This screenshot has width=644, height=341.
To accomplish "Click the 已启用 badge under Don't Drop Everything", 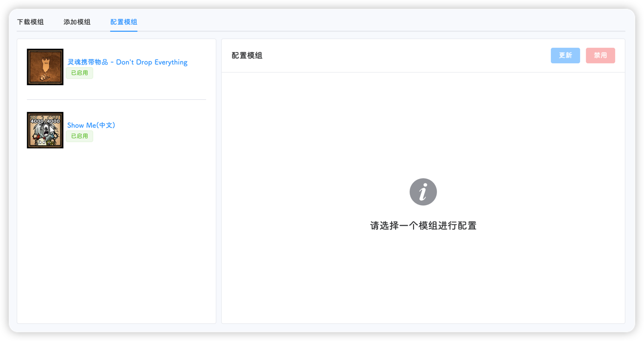I will (x=79, y=73).
